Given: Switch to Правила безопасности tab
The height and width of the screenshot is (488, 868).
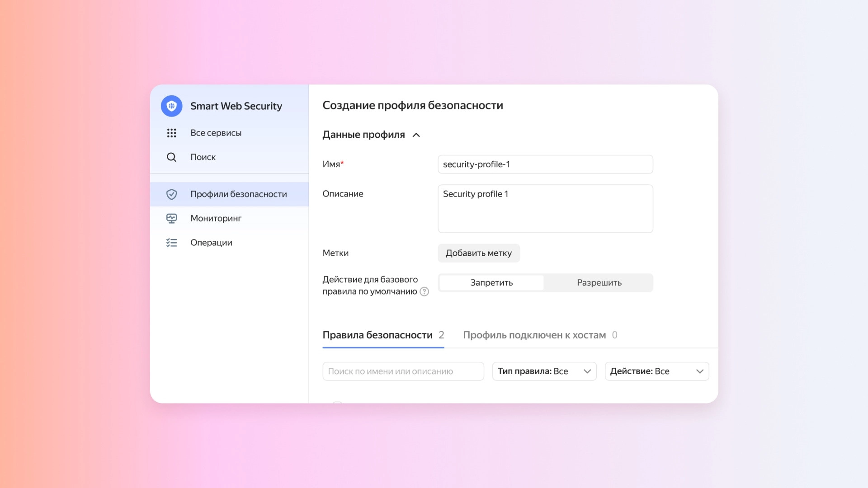Looking at the screenshot, I should [377, 335].
